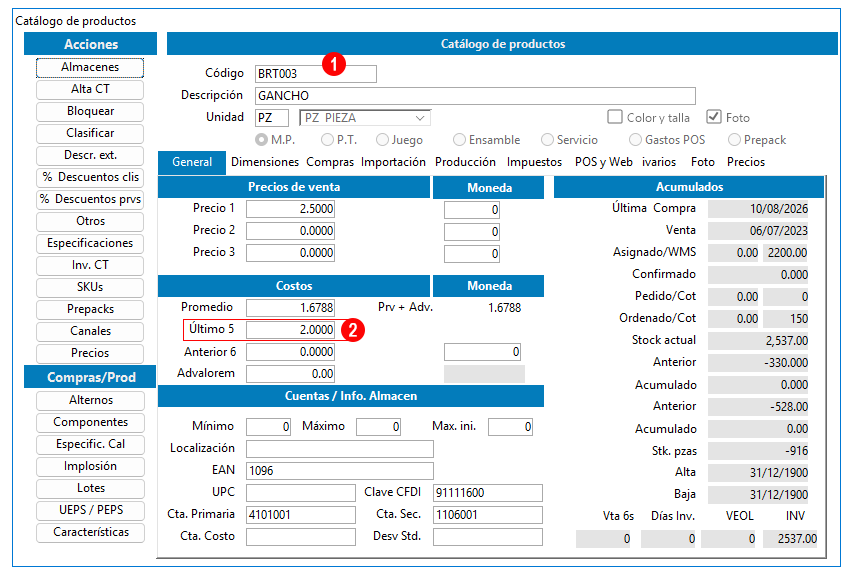Expand the PZ PIEZA unit dropdown

tap(419, 118)
